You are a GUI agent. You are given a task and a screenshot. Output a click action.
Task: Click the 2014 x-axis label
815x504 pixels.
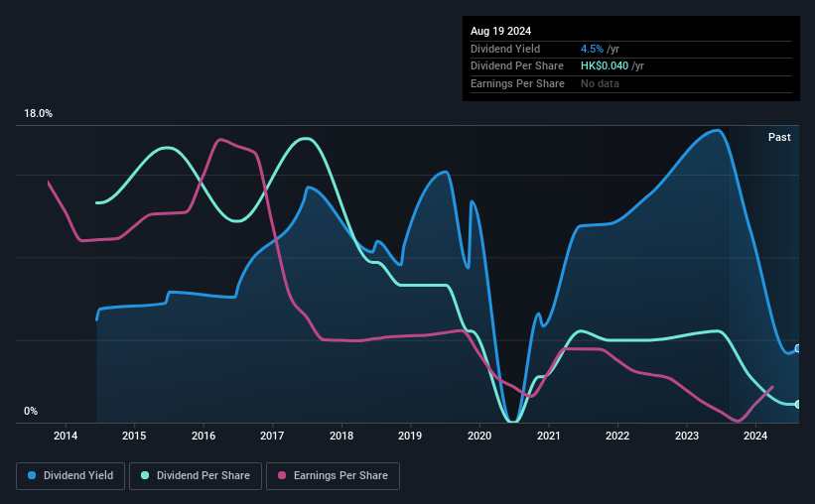(66, 436)
